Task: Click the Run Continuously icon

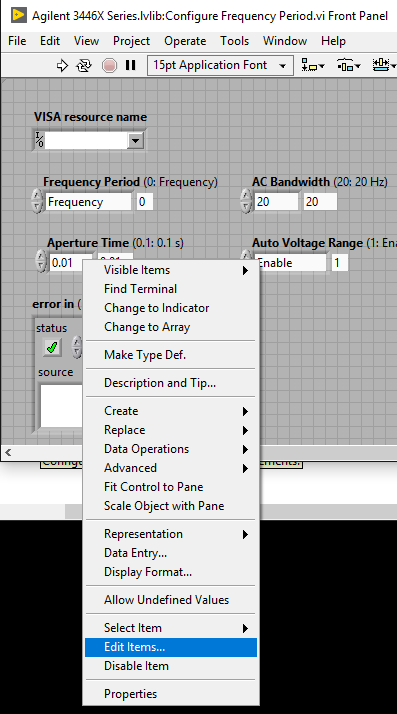Action: click(x=84, y=66)
